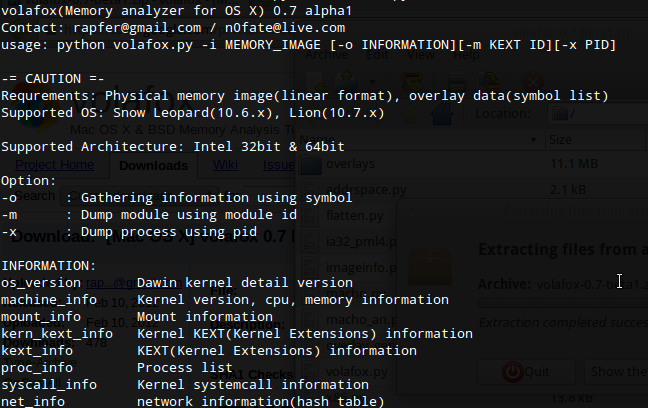Select addrspace.py in archive list
This screenshot has width=648, height=408.
point(366,190)
